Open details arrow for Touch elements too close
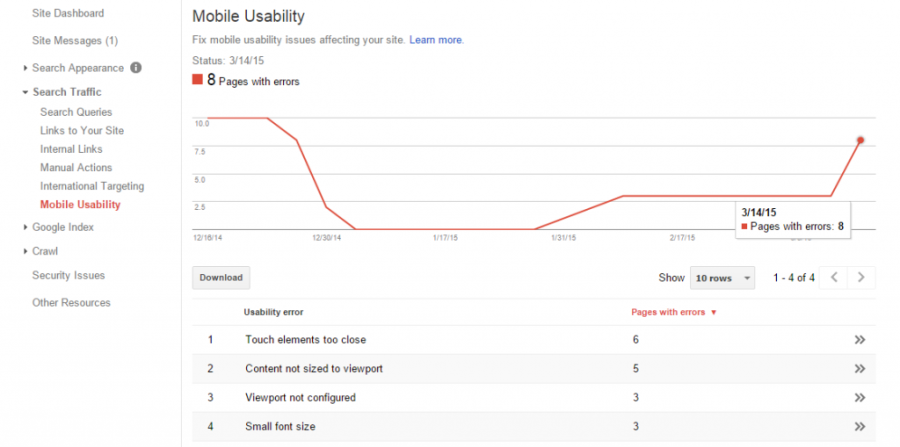Screen dimensions: 900x447 (x=859, y=340)
